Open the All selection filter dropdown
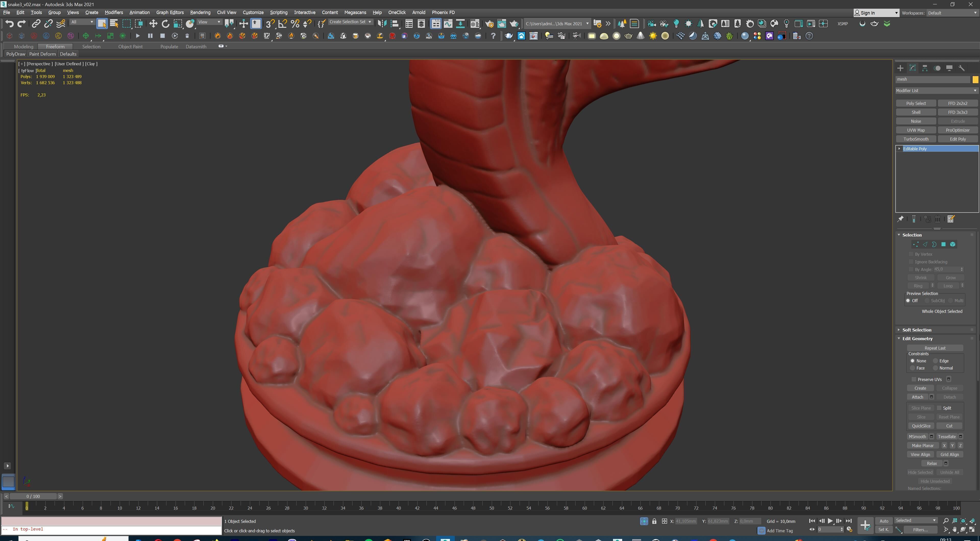 pyautogui.click(x=82, y=22)
